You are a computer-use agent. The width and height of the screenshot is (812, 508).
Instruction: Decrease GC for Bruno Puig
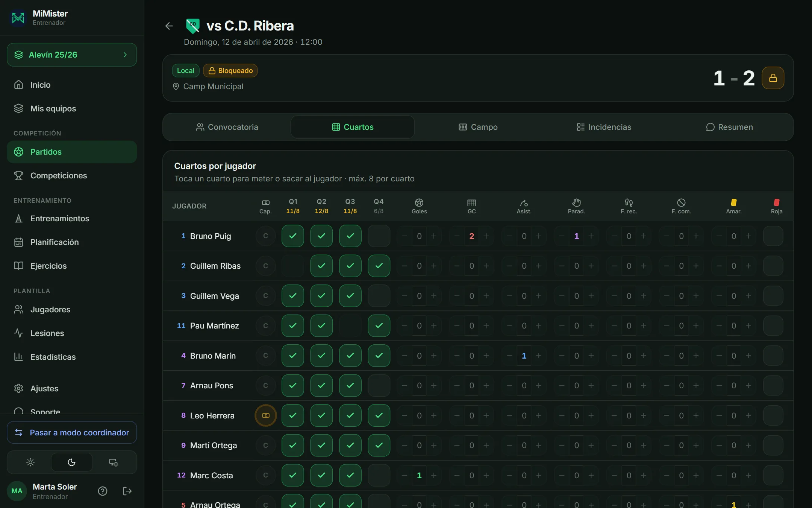(457, 236)
